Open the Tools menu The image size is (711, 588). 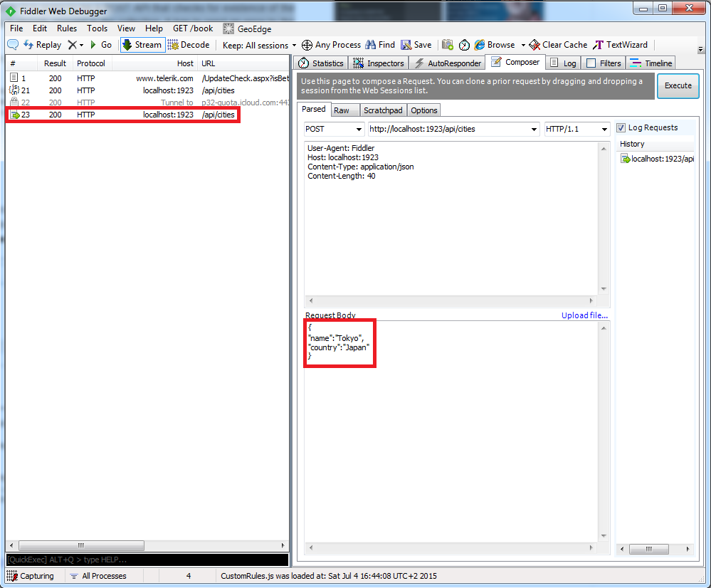click(97, 28)
